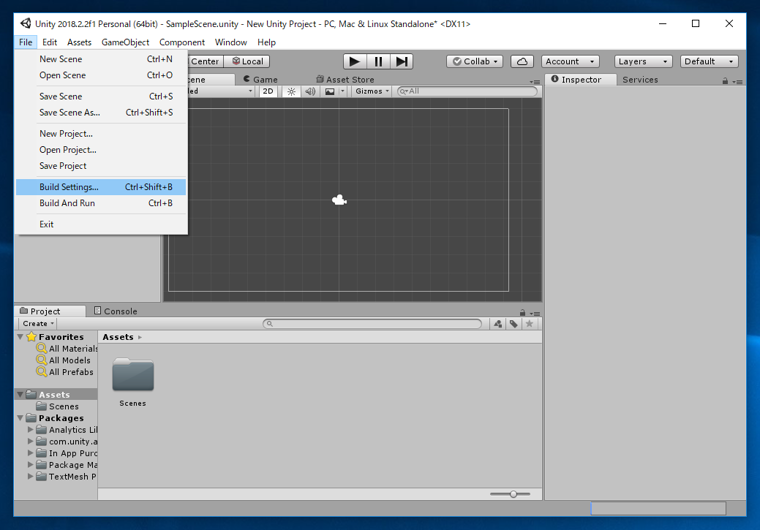Open the Collab dropdown
Viewport: 760px width, 530px height.
tap(475, 62)
